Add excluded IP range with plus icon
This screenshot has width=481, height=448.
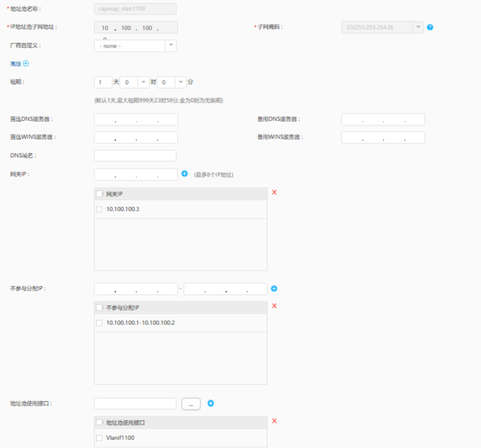click(274, 289)
